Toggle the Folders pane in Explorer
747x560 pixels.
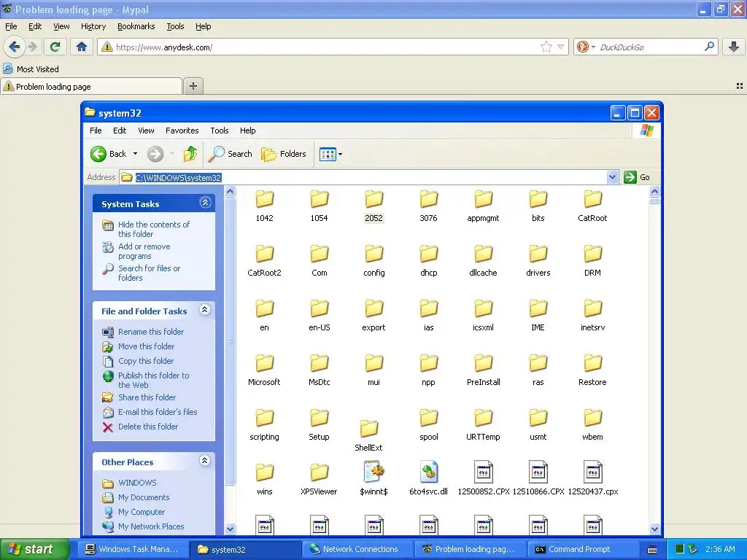point(284,154)
